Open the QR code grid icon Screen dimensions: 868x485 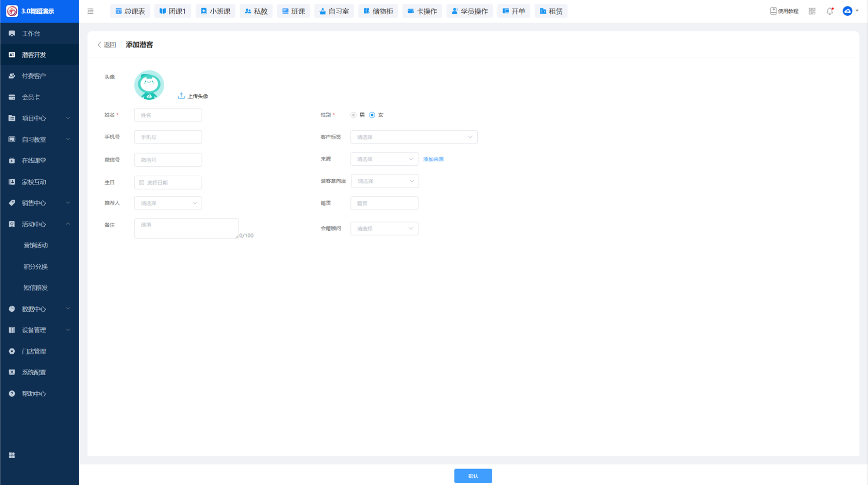[x=812, y=11]
